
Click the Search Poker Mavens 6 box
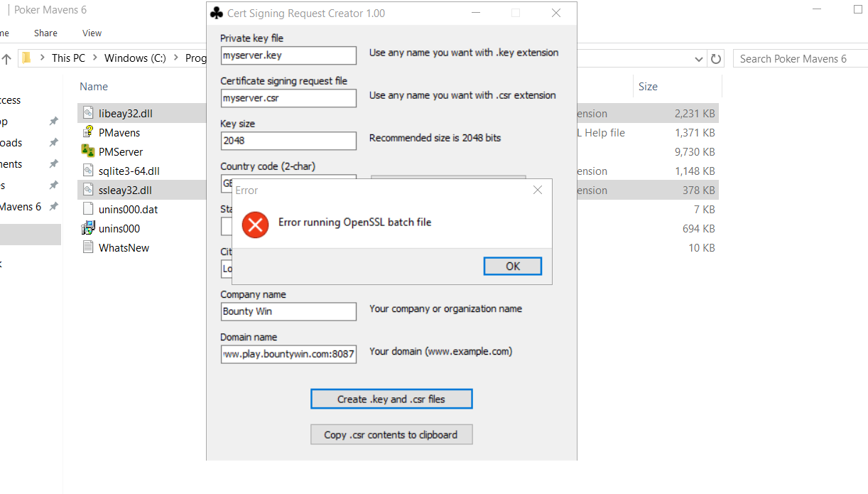tap(801, 59)
